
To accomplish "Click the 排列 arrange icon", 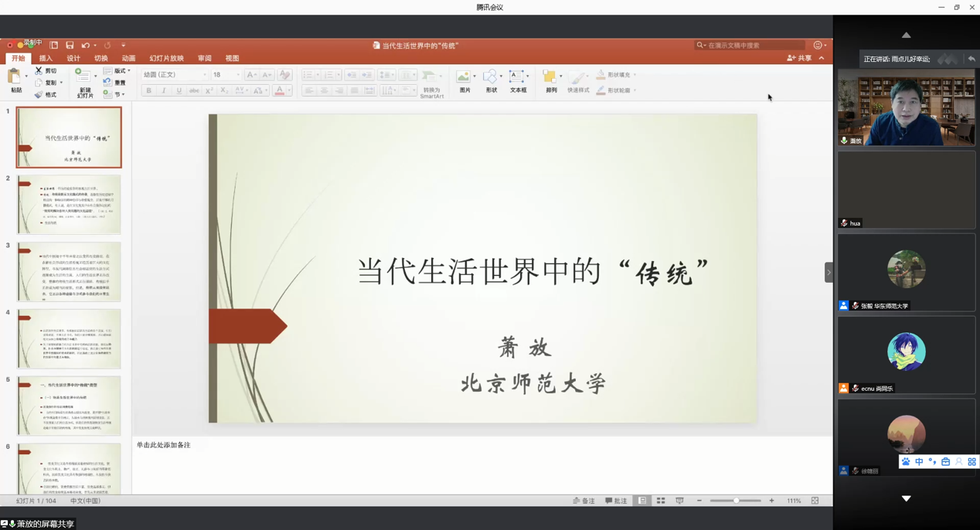I will coord(550,77).
